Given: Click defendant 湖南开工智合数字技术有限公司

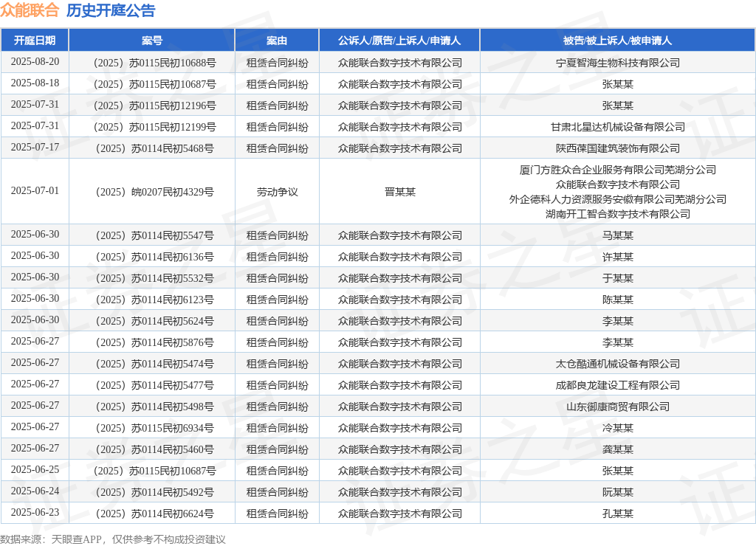Looking at the screenshot, I should point(618,214).
